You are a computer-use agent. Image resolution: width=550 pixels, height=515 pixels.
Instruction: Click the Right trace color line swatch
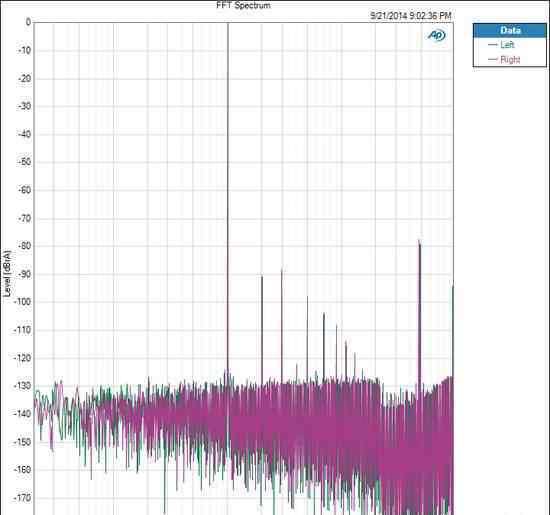click(493, 59)
